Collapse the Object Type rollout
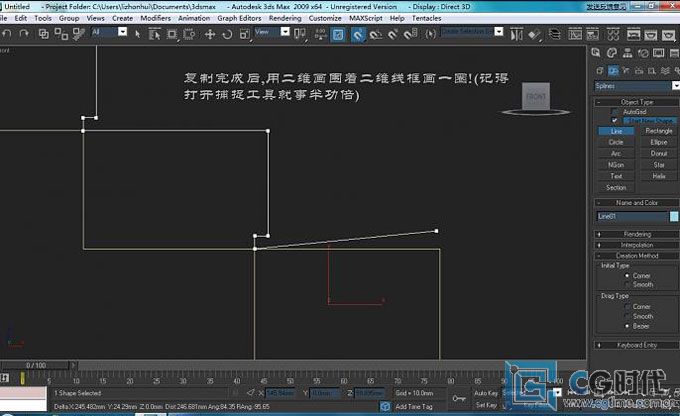680x416 pixels. pyautogui.click(x=637, y=102)
